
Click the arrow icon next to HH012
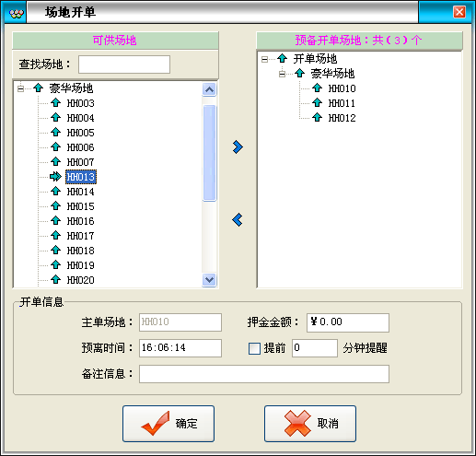click(x=317, y=118)
